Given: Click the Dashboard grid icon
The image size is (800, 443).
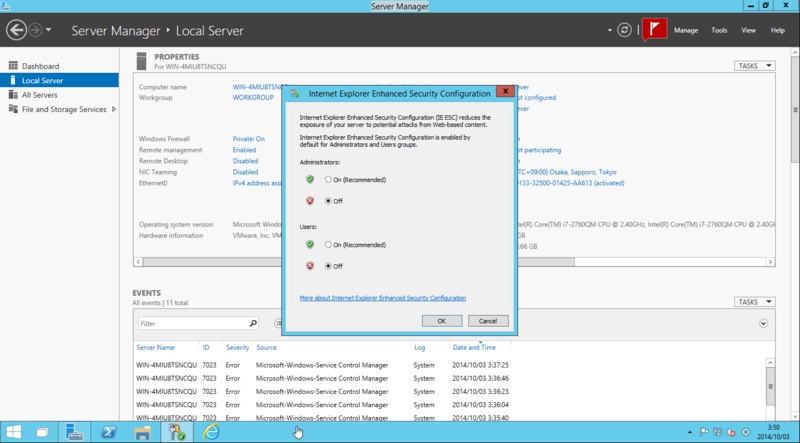Looking at the screenshot, I should coord(13,66).
